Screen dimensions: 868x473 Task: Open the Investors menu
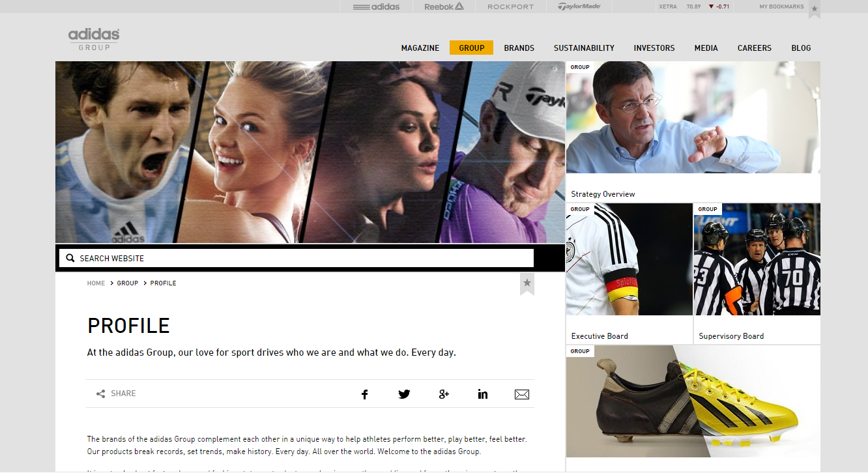654,48
